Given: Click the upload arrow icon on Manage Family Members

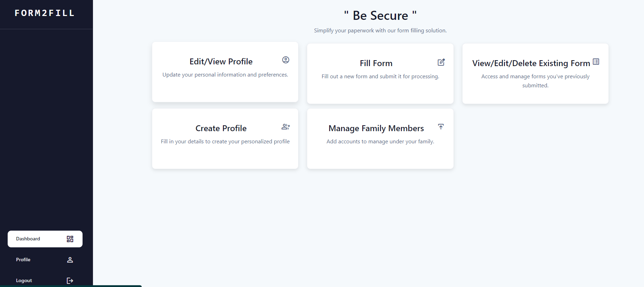Looking at the screenshot, I should [x=441, y=127].
